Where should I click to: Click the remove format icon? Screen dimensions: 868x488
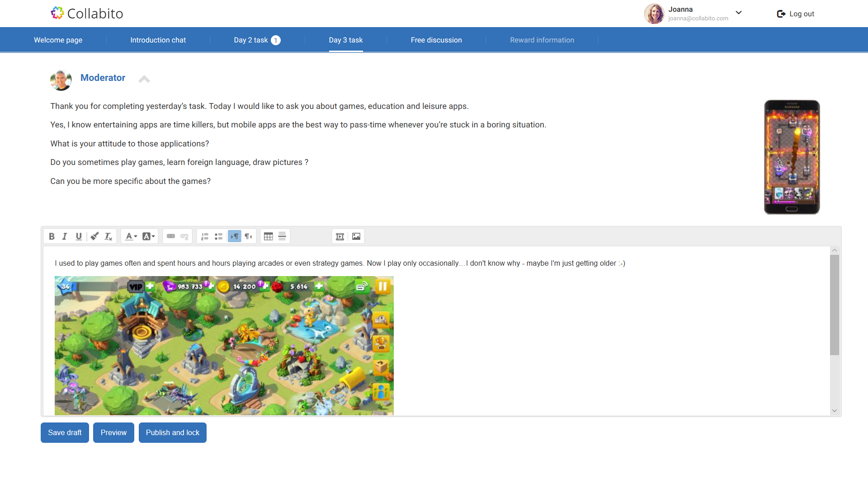click(108, 236)
